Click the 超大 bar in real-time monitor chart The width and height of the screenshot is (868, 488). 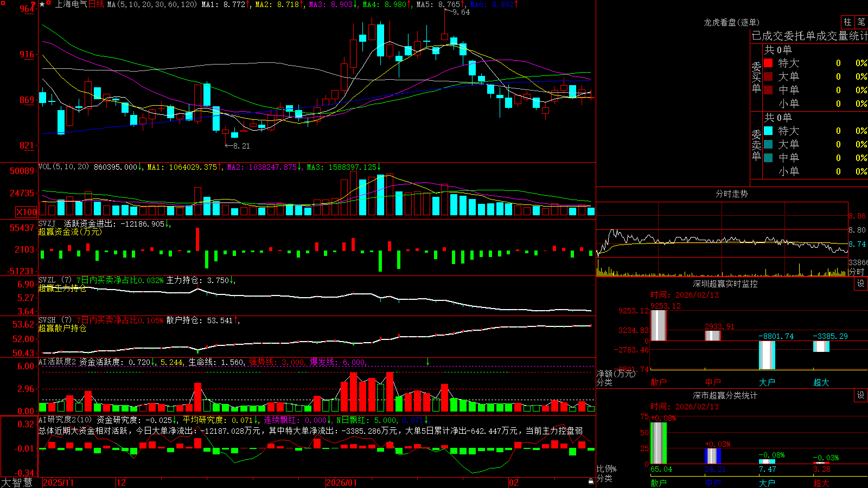point(821,346)
